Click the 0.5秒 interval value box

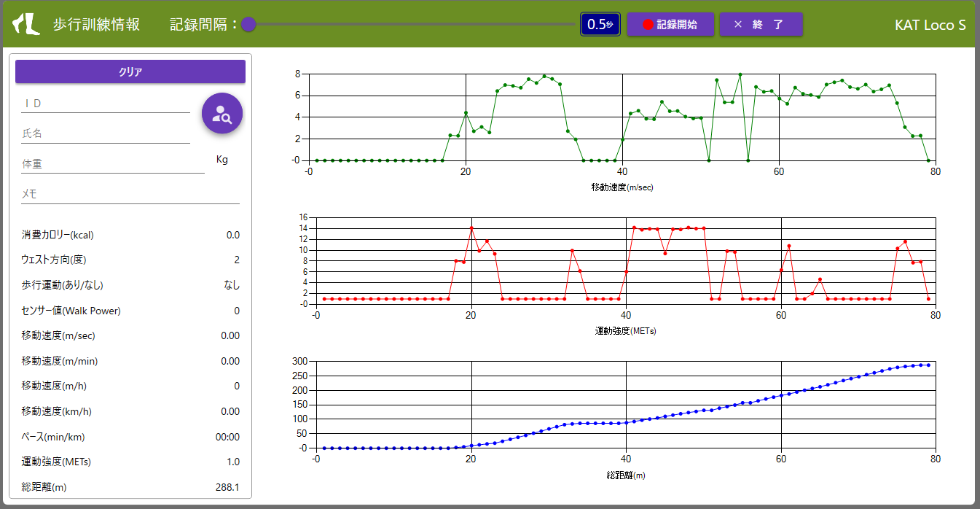[600, 24]
